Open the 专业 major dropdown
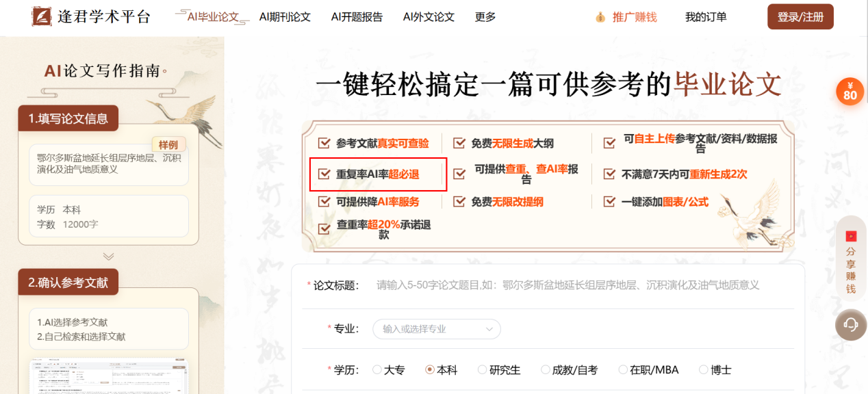868x394 pixels. tap(437, 329)
